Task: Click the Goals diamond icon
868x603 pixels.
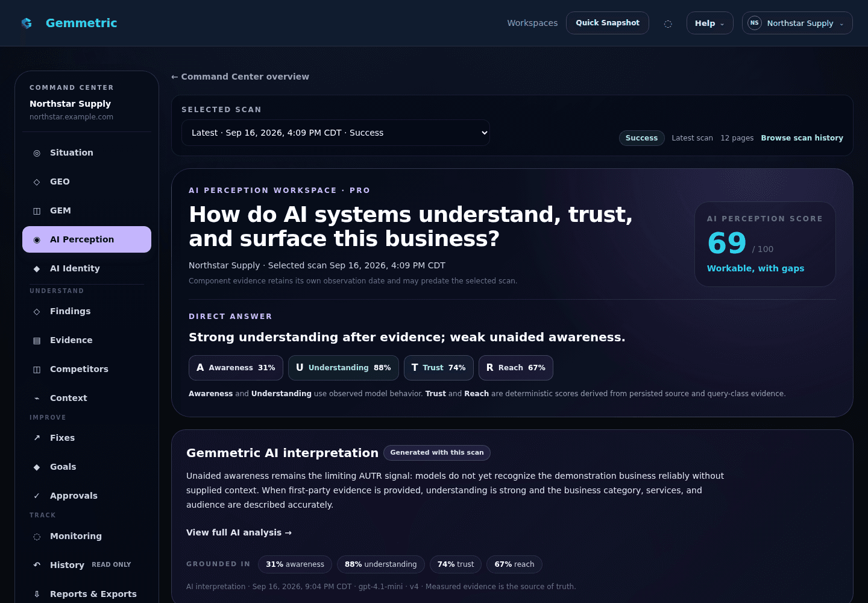Action: (37, 467)
